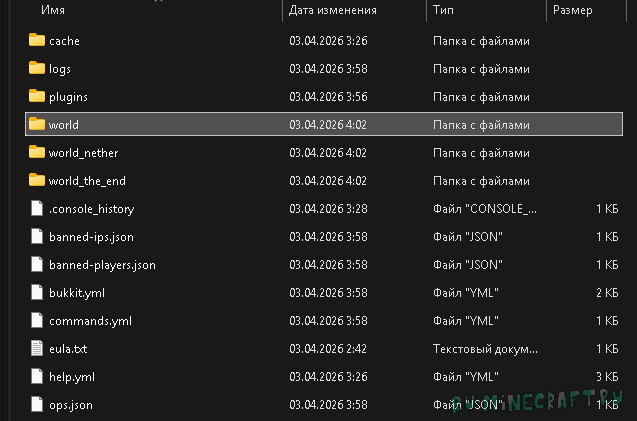This screenshot has width=637, height=421.
Task: Click the eula.txt row date 03.04.2026 2:42
Action: (328, 349)
